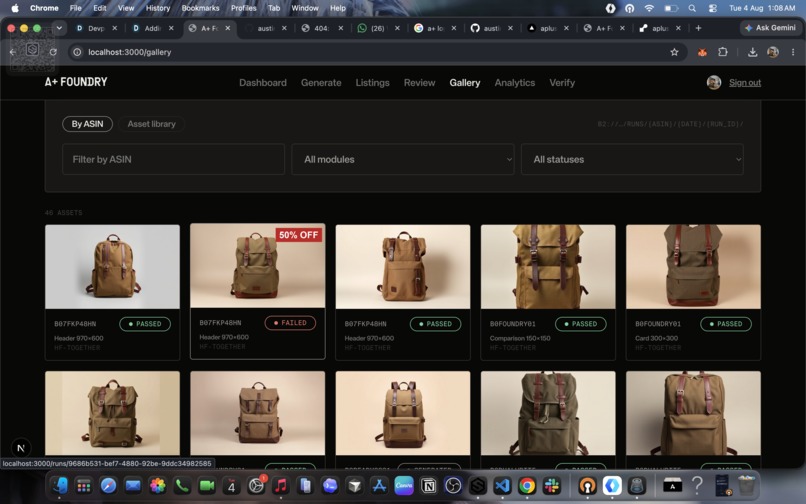Screen dimensions: 806x504
Task: Open the Profiles menu
Action: (x=244, y=8)
